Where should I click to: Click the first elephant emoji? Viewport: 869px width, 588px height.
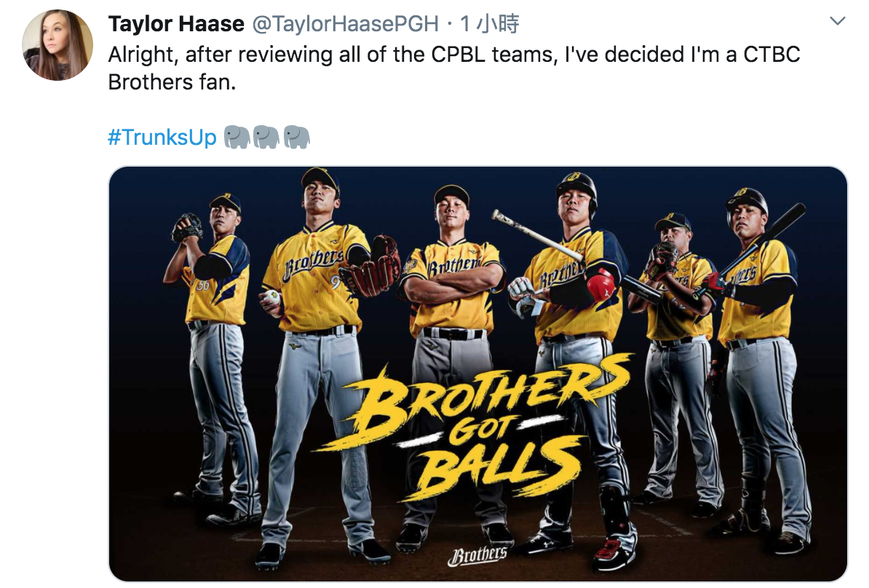237,137
